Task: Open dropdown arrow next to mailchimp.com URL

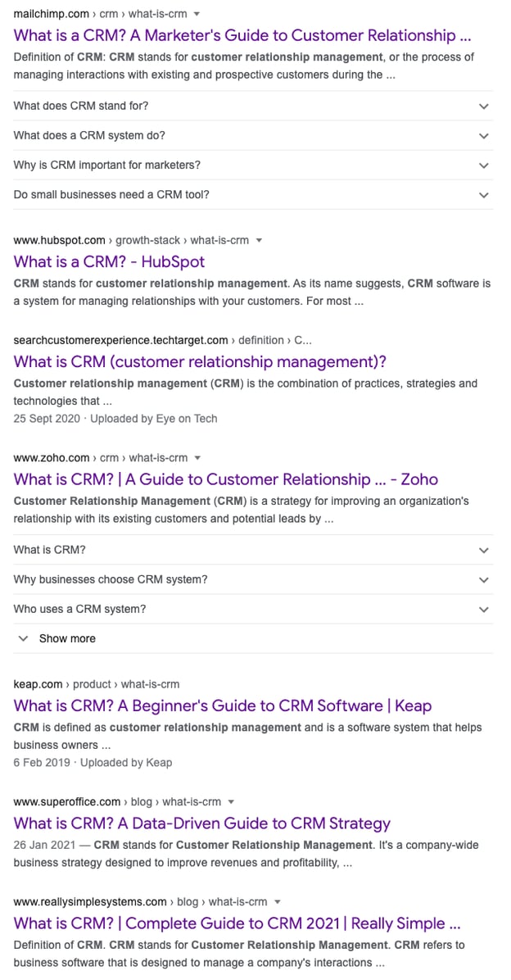Action: pyautogui.click(x=197, y=15)
